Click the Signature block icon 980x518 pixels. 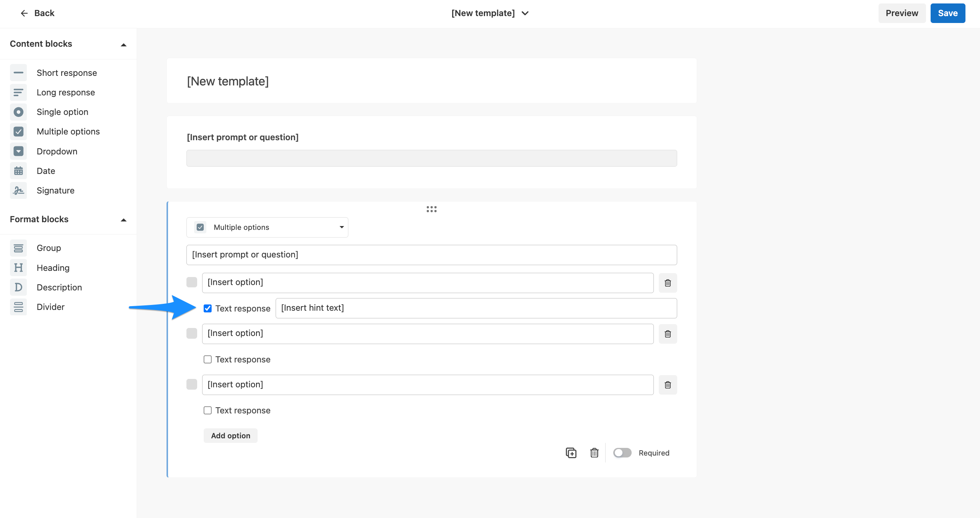(18, 190)
